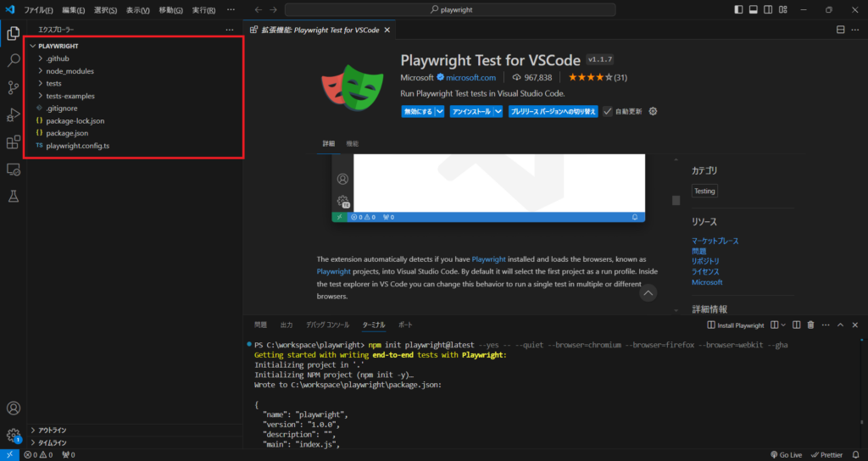Open the マーケットプレース link
The width and height of the screenshot is (868, 461).
715,241
